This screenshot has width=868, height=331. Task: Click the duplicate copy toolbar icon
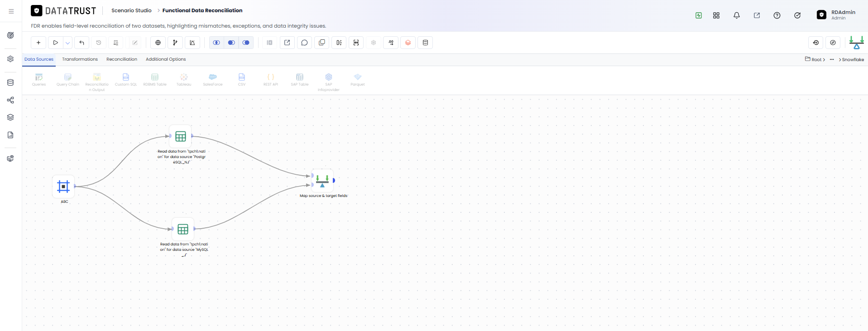[322, 43]
